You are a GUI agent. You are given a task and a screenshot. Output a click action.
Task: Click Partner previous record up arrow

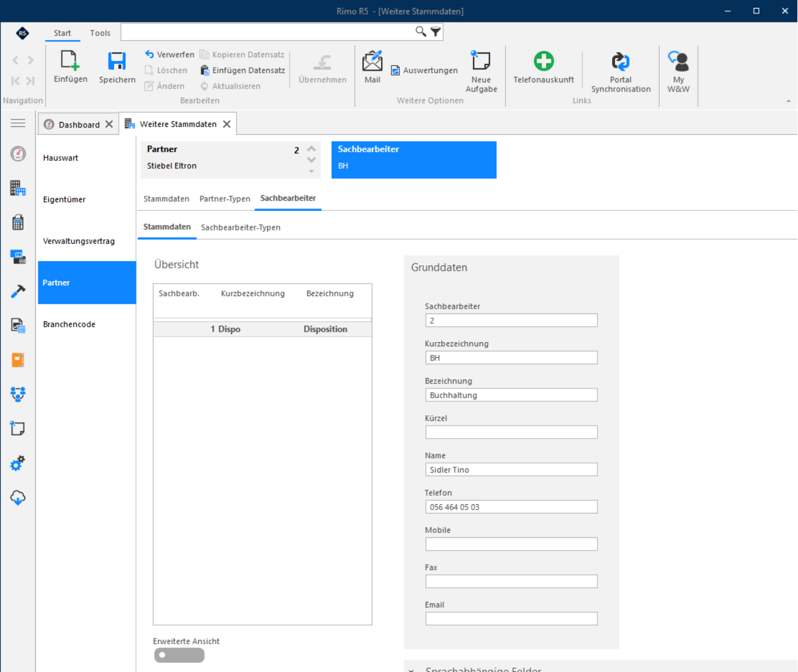coord(312,149)
